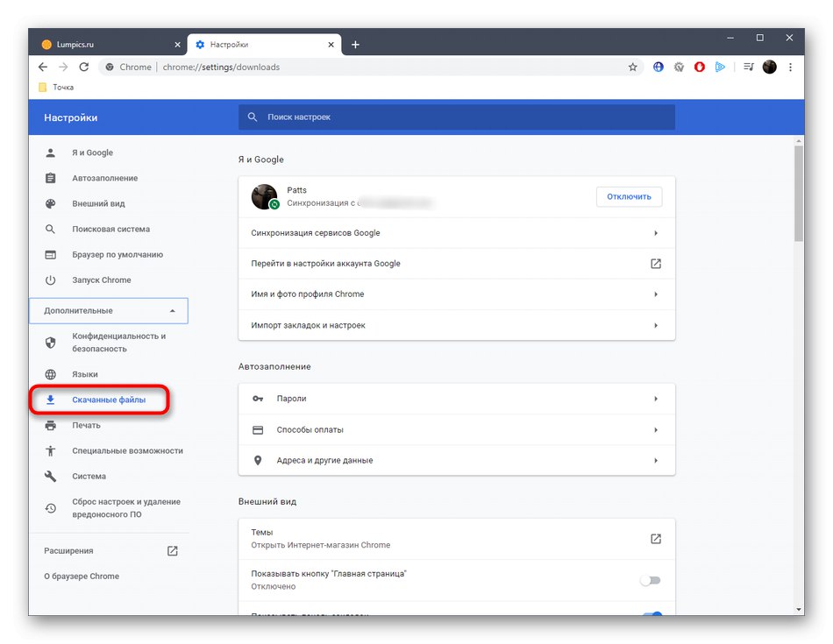
Task: Click the Отключить sync button
Action: (629, 196)
